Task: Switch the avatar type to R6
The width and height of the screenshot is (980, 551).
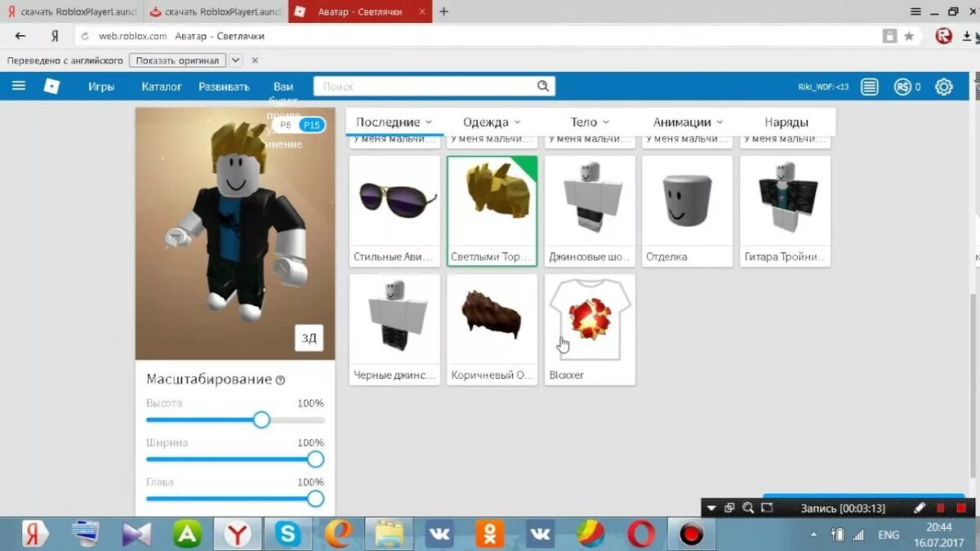Action: [x=285, y=125]
